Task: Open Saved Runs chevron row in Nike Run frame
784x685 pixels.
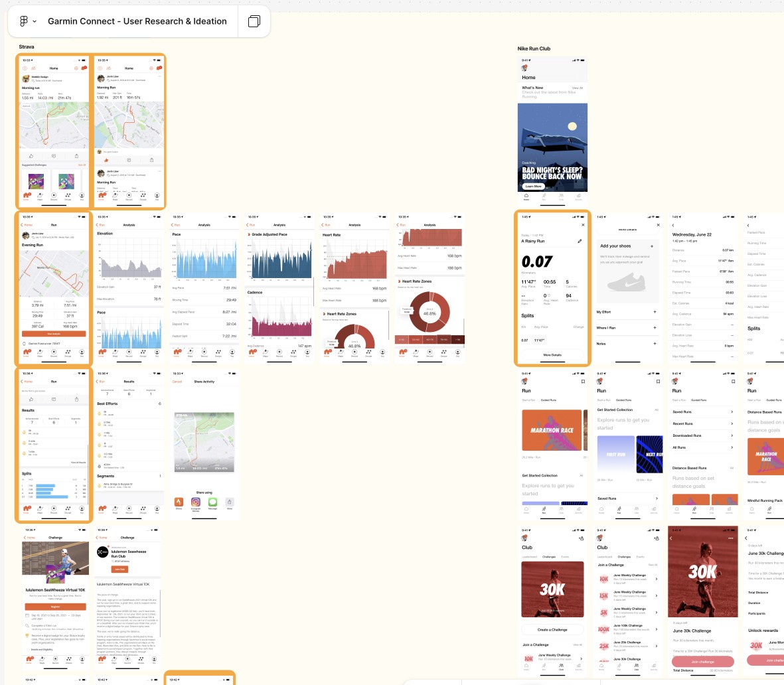Action: click(x=702, y=412)
